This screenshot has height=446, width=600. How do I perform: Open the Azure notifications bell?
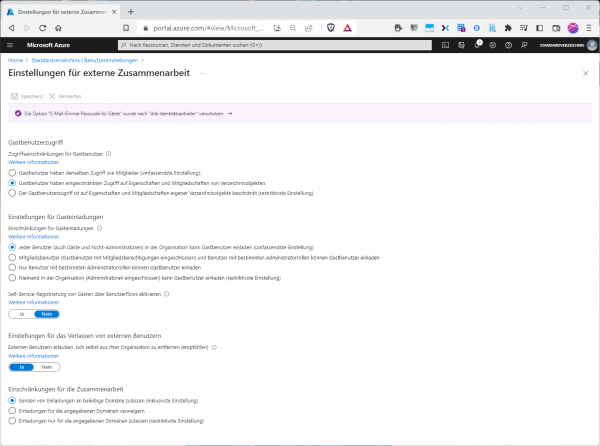477,45
